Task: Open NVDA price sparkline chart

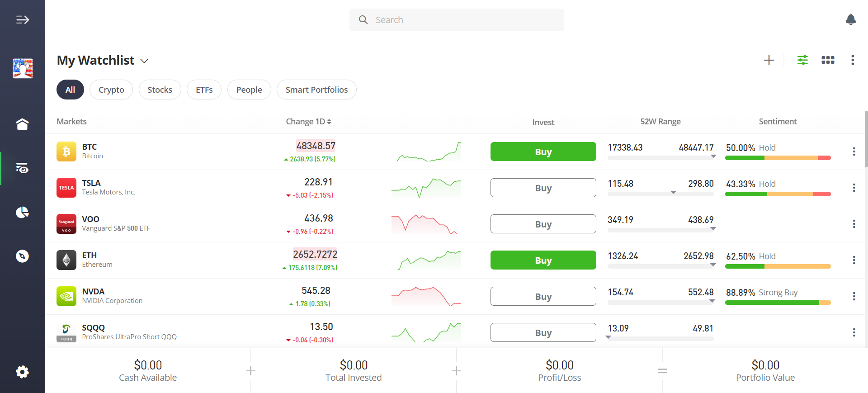Action: coord(426,296)
